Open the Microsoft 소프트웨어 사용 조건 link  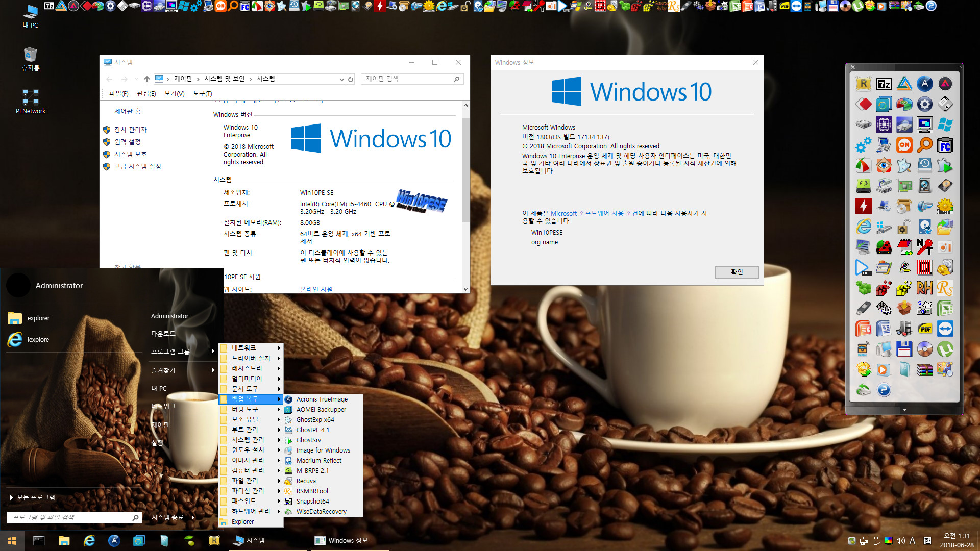[x=594, y=213]
